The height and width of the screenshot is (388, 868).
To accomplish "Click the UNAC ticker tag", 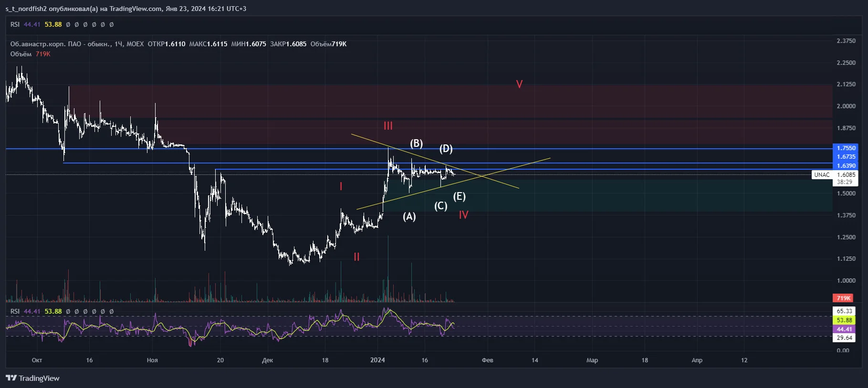I will pos(822,175).
